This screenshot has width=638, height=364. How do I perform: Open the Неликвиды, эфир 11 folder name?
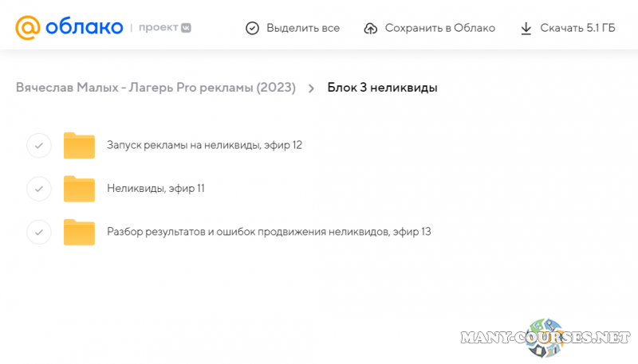click(156, 189)
